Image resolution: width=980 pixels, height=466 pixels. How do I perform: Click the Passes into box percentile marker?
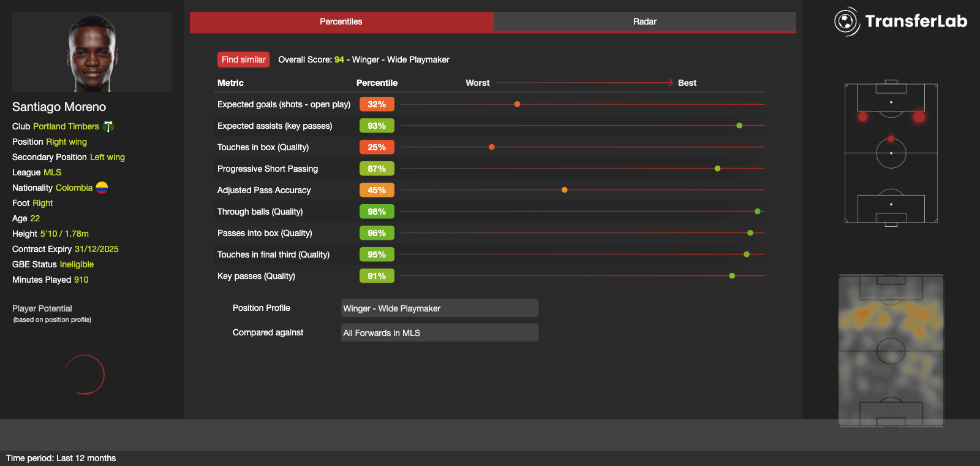click(x=750, y=233)
